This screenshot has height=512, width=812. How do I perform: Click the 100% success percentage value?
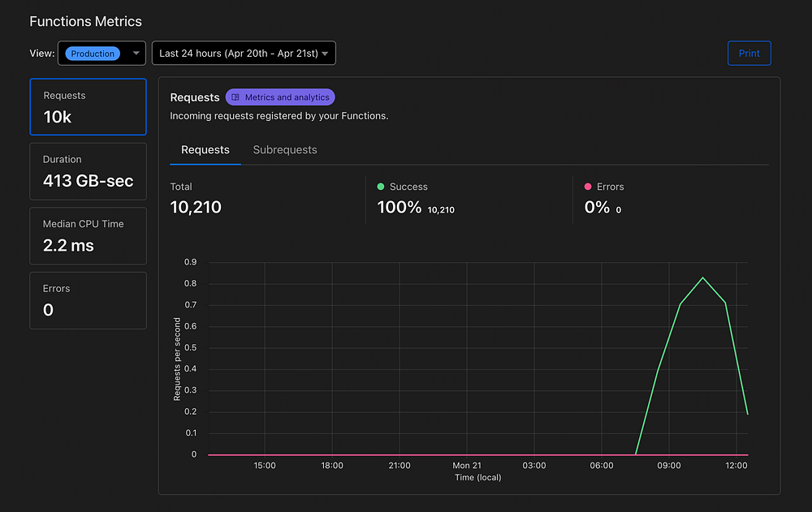(400, 207)
